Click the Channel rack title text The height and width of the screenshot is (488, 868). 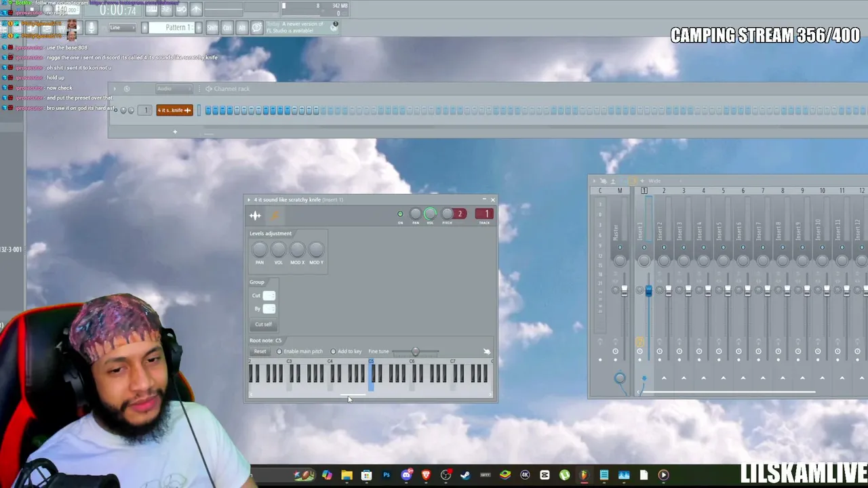point(232,89)
